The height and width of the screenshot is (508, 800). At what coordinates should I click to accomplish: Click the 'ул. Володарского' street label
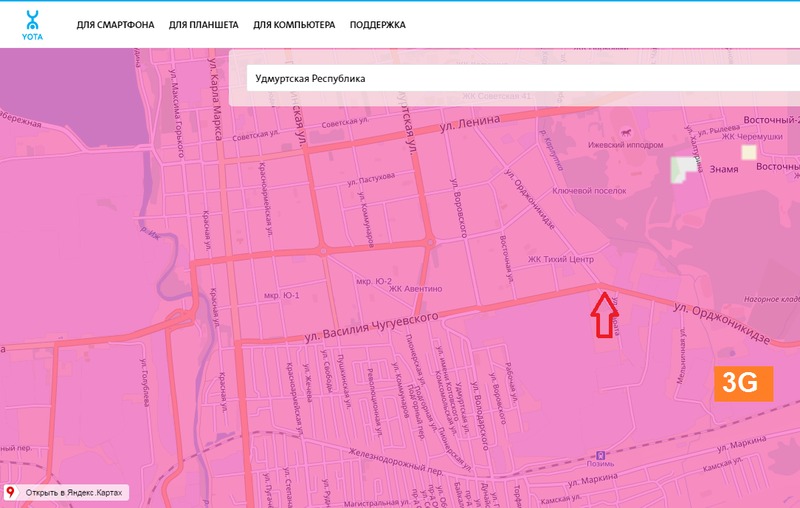481,416
